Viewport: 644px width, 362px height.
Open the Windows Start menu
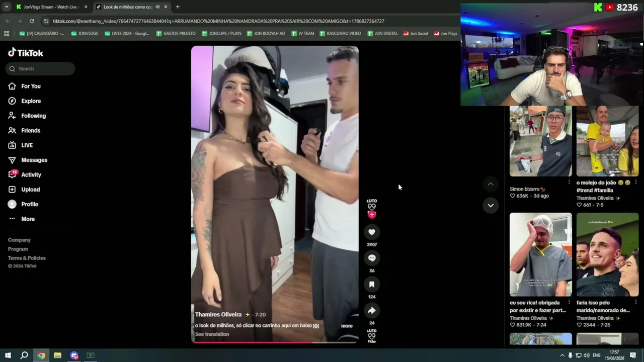8,355
